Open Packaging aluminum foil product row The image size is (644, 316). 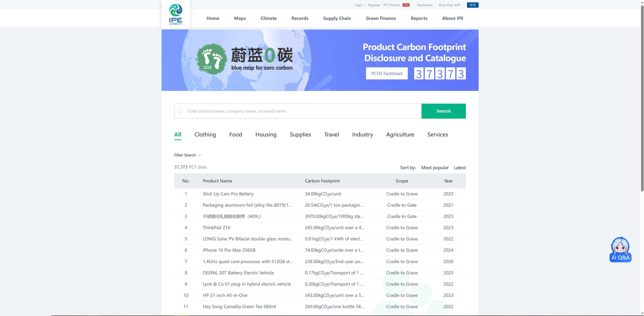tap(320, 205)
